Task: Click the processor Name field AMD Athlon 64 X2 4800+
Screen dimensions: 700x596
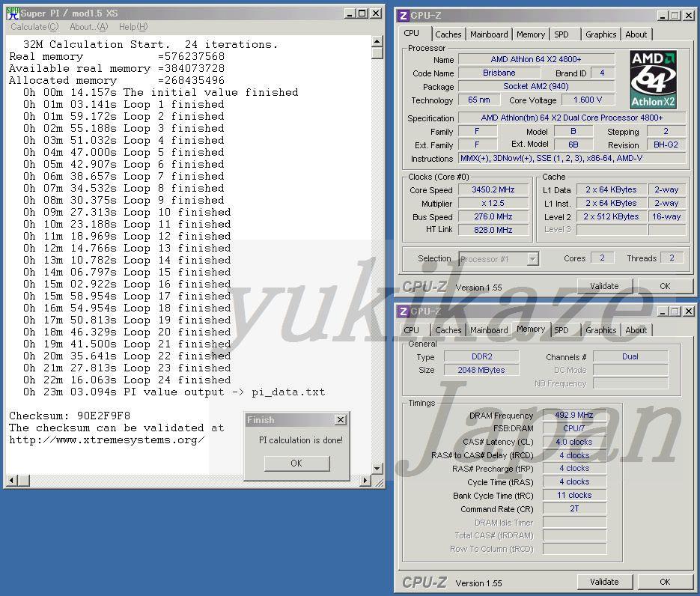Action: pos(536,59)
